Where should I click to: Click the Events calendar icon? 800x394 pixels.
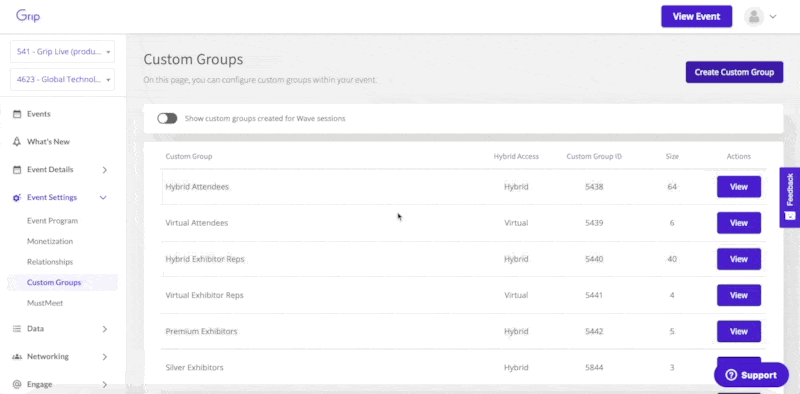pyautogui.click(x=17, y=114)
